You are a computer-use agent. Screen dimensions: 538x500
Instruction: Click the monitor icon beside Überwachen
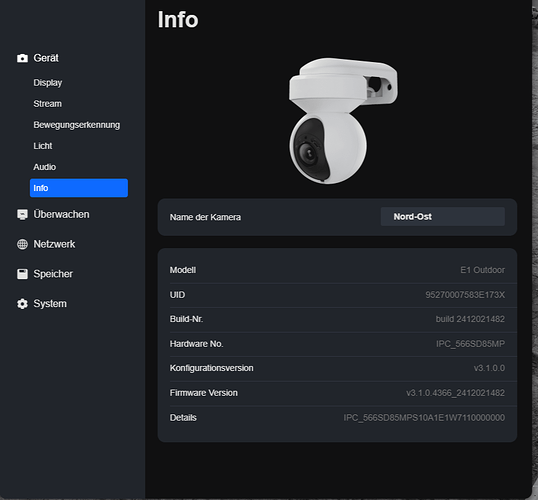(x=22, y=214)
